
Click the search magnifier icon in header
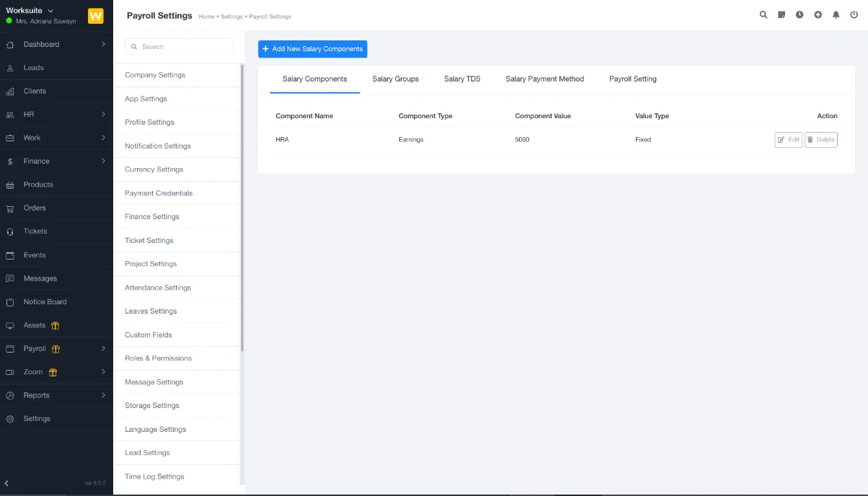[x=763, y=15]
